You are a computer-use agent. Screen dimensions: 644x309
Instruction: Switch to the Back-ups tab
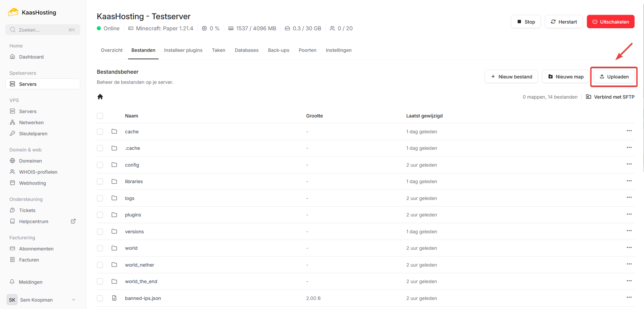[x=278, y=50]
